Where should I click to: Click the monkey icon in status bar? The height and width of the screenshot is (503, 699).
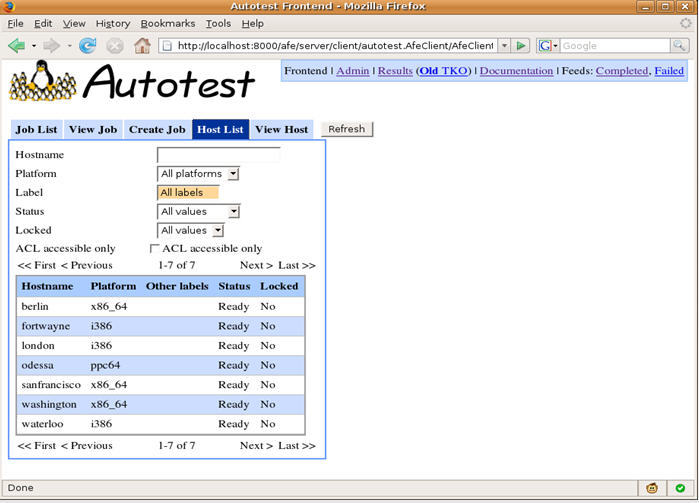click(652, 488)
